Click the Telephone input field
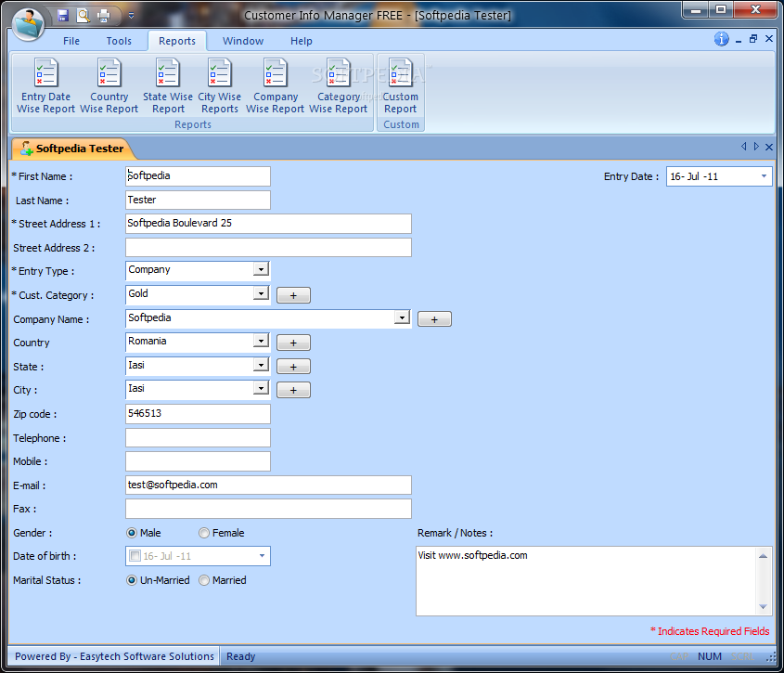784x673 pixels. 198,438
